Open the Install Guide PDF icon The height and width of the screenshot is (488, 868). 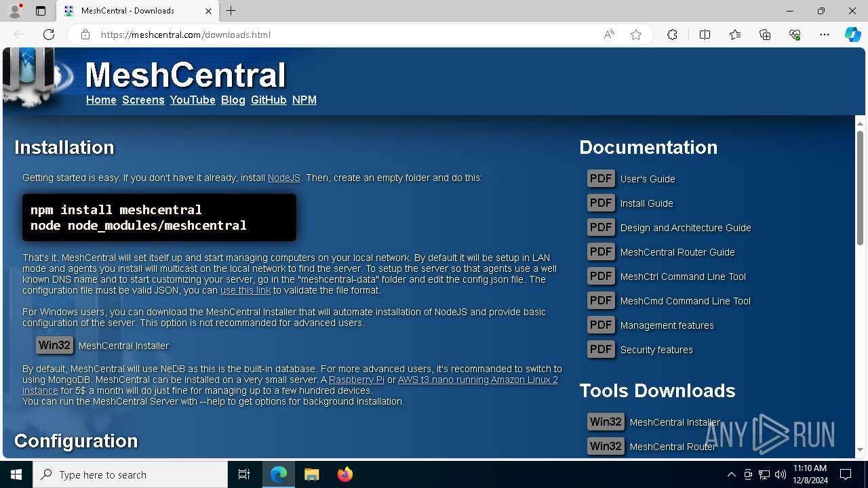coord(601,203)
